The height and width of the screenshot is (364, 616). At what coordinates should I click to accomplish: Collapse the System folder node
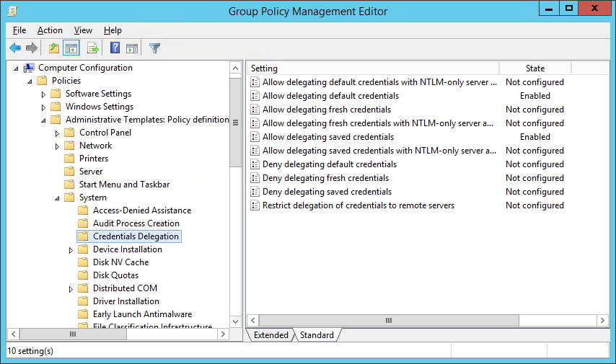click(x=57, y=197)
